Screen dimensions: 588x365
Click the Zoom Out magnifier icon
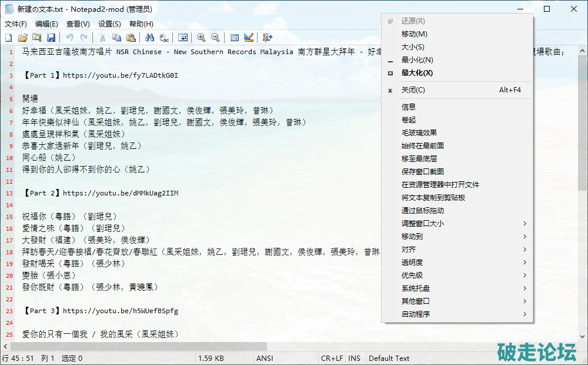point(215,38)
